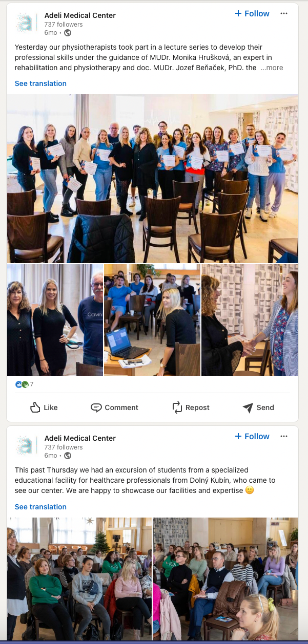Open Adeli Medical Center name in second post
308x644 pixels.
pos(80,438)
